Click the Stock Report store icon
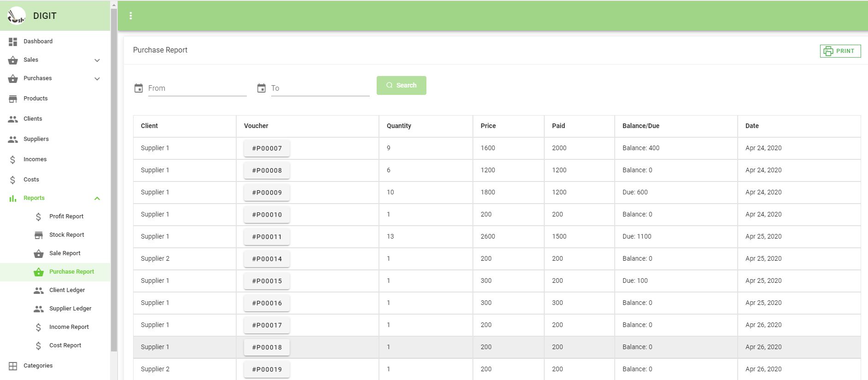 pos(39,235)
